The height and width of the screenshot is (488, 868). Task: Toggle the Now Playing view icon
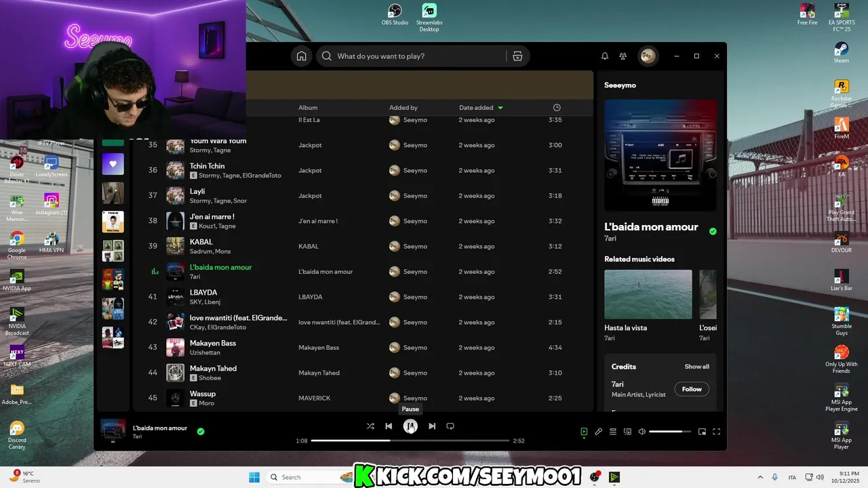tap(584, 432)
